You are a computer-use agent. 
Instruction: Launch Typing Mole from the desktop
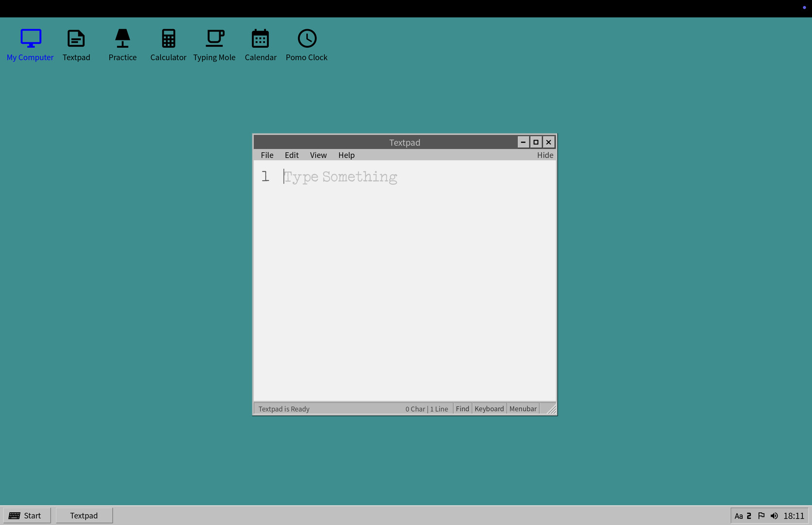[x=214, y=45]
